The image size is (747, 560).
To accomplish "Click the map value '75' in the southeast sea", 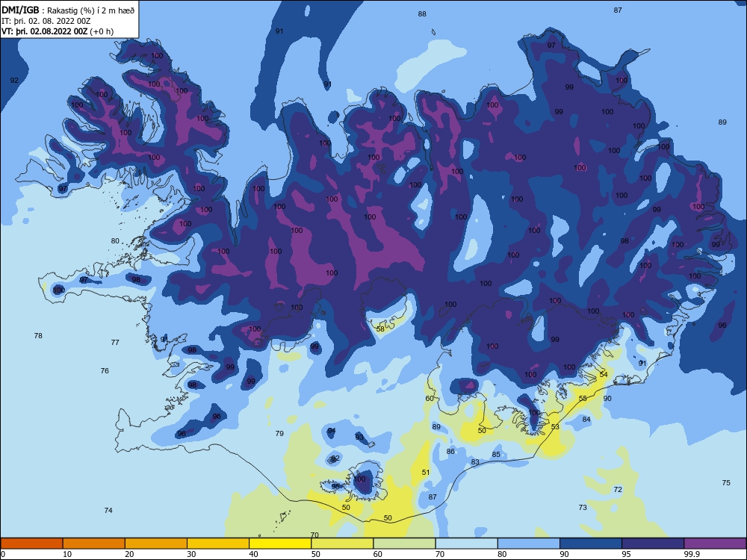I will point(726,483).
